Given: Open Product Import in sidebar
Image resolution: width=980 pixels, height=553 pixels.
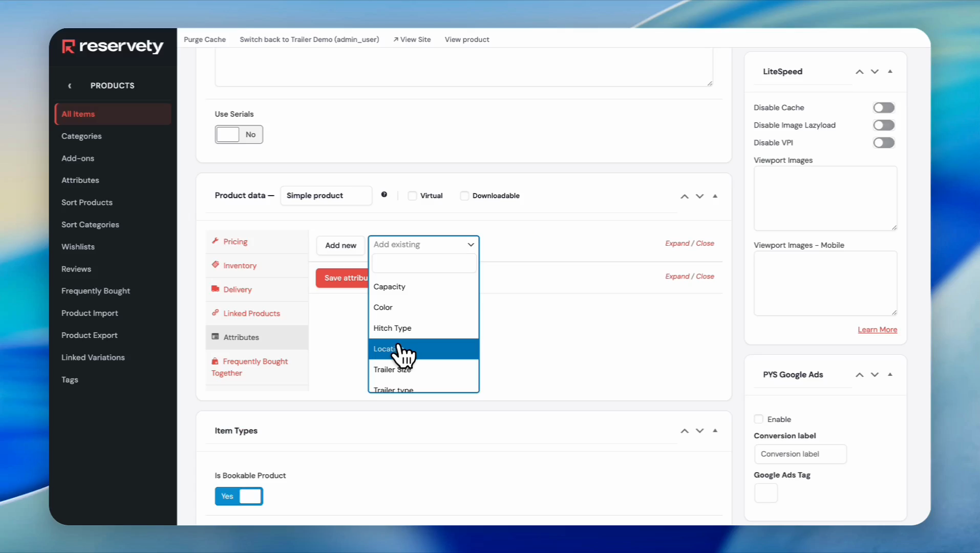Looking at the screenshot, I should 90,313.
